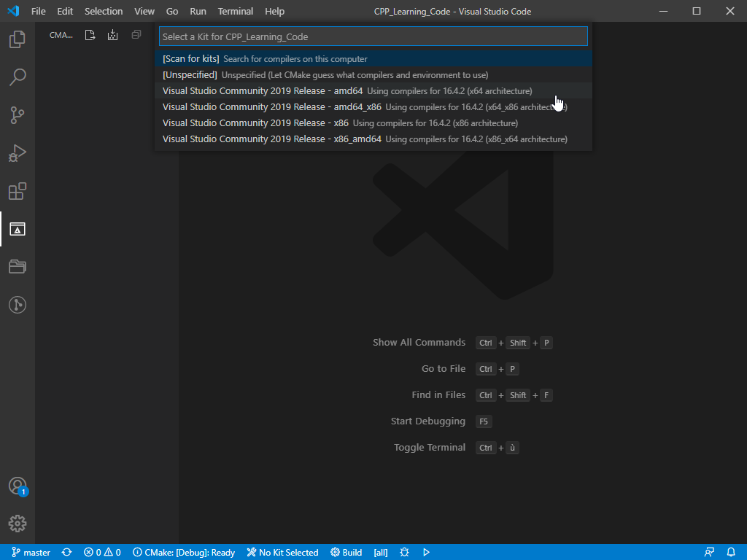Click the master branch indicator
This screenshot has width=747, height=560.
(x=31, y=553)
